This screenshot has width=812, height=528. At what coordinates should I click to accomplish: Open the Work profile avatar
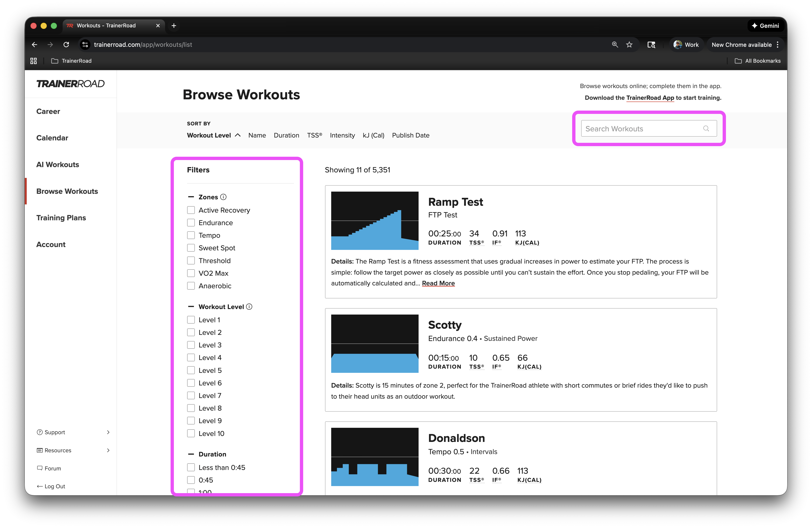(678, 45)
